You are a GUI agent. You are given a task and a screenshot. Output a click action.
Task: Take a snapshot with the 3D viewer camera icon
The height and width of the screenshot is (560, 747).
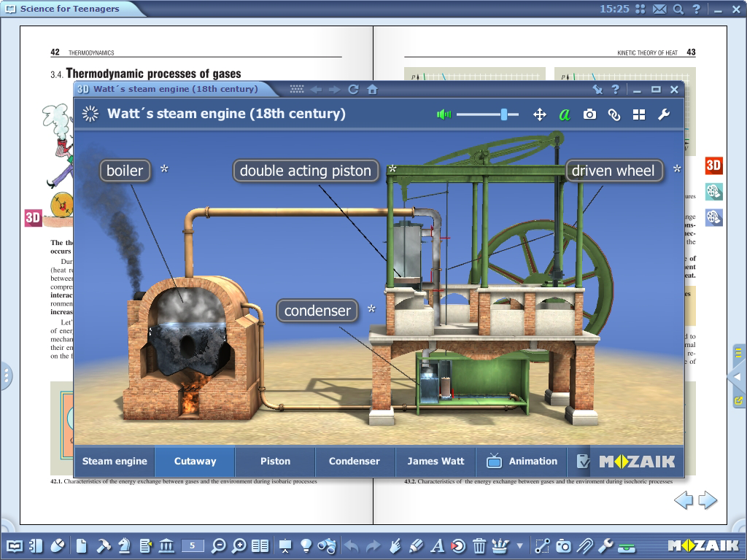point(589,114)
